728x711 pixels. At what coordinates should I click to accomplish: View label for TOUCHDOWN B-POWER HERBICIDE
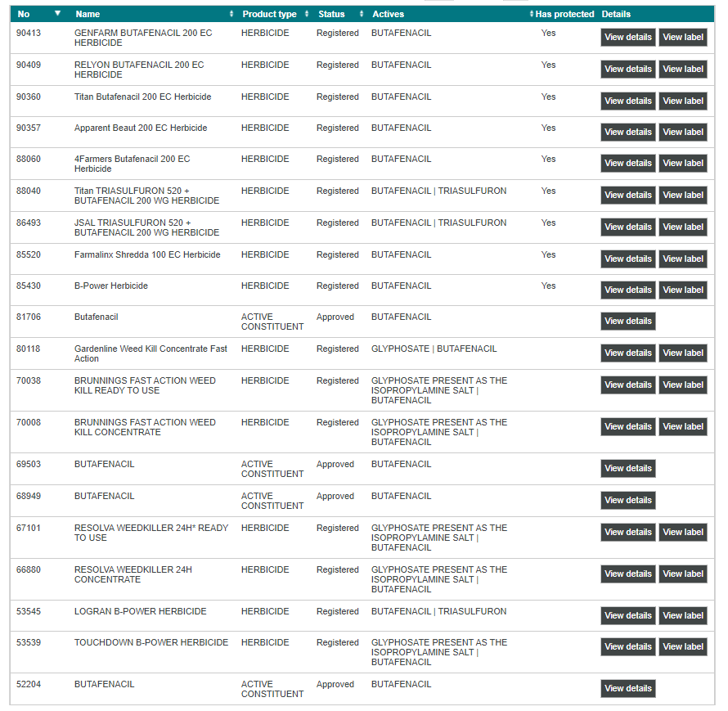point(683,647)
